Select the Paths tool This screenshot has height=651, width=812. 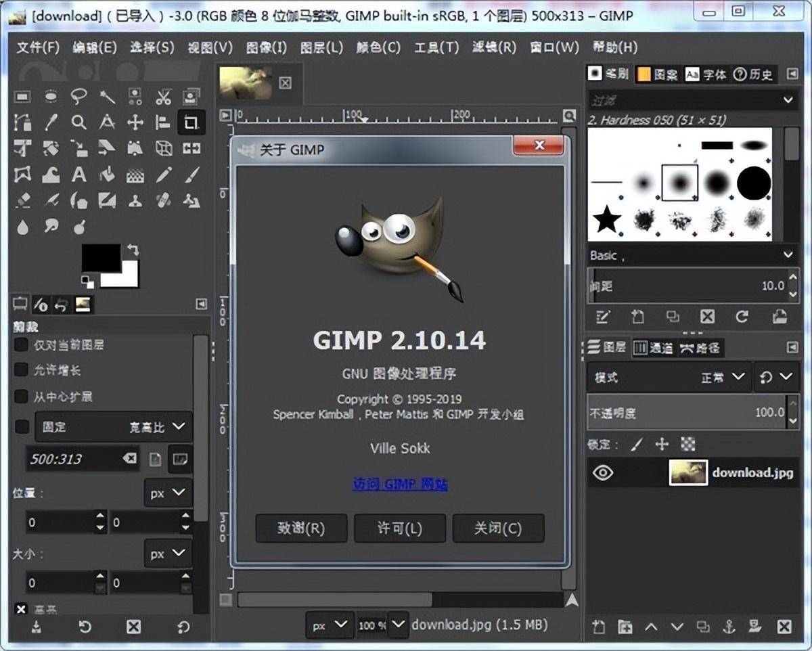pyautogui.click(x=23, y=122)
